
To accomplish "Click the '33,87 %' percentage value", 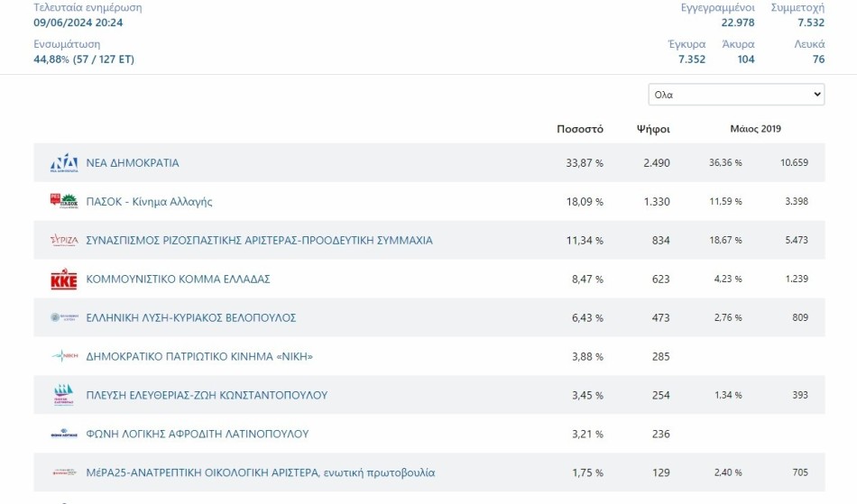I will coord(585,162).
